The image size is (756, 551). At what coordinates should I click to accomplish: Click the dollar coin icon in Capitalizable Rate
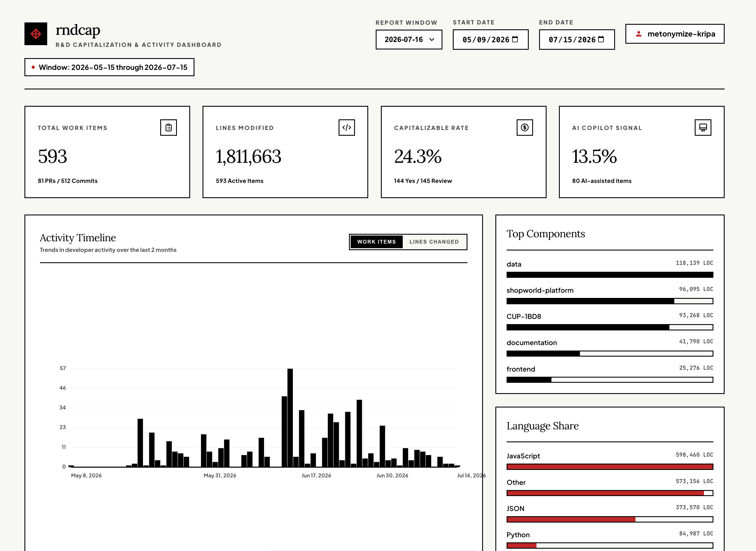point(525,127)
